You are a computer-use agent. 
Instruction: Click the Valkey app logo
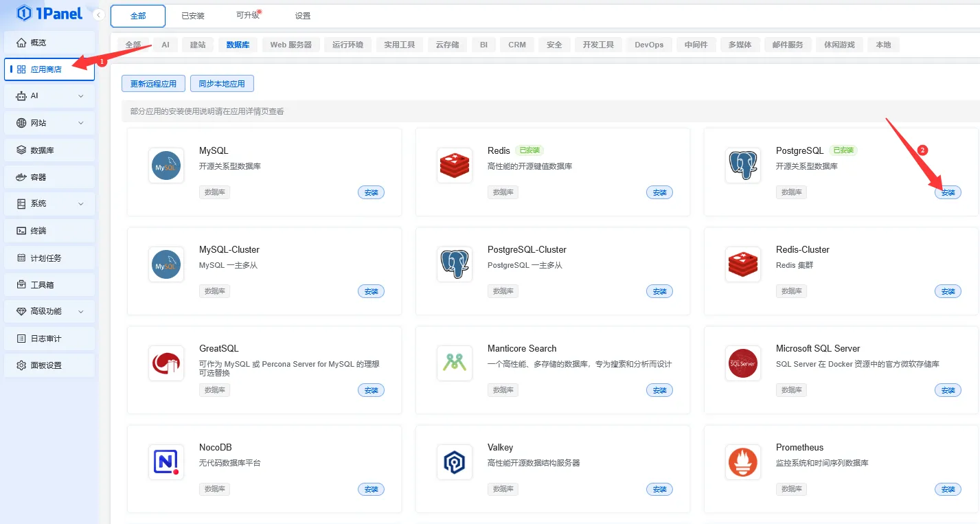point(455,462)
